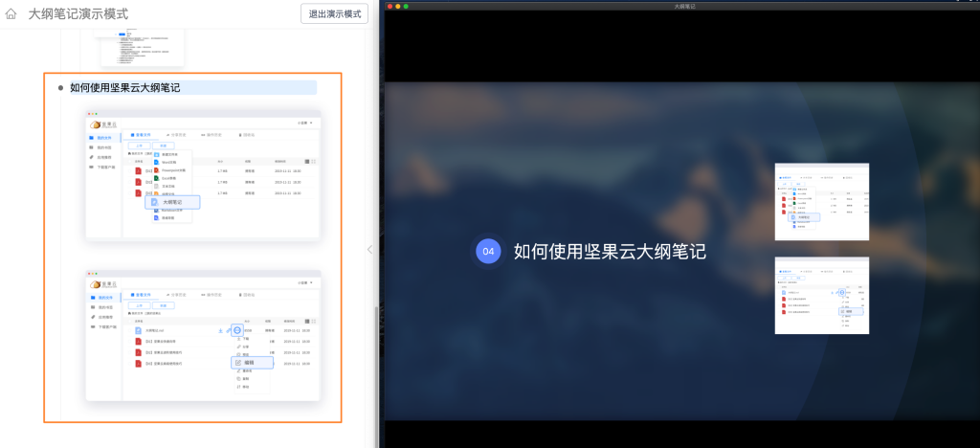
Task: Click the 大纲笔记 window title bar text
Action: [684, 6]
